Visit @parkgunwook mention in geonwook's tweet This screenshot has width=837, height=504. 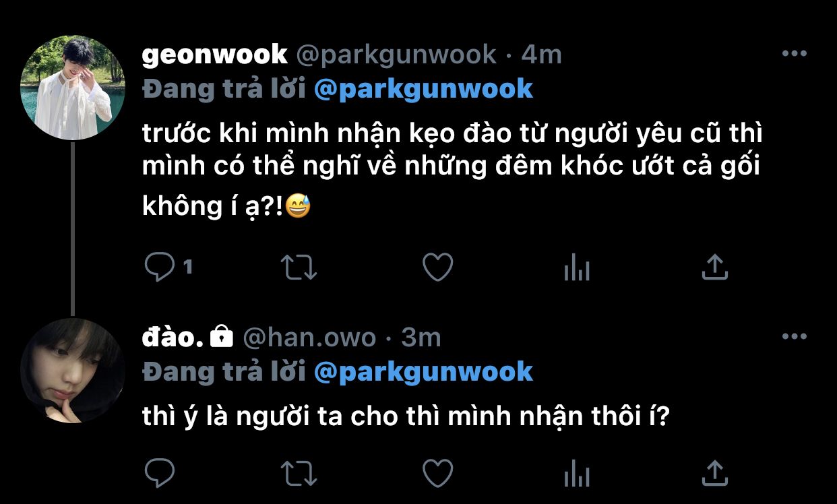(424, 88)
